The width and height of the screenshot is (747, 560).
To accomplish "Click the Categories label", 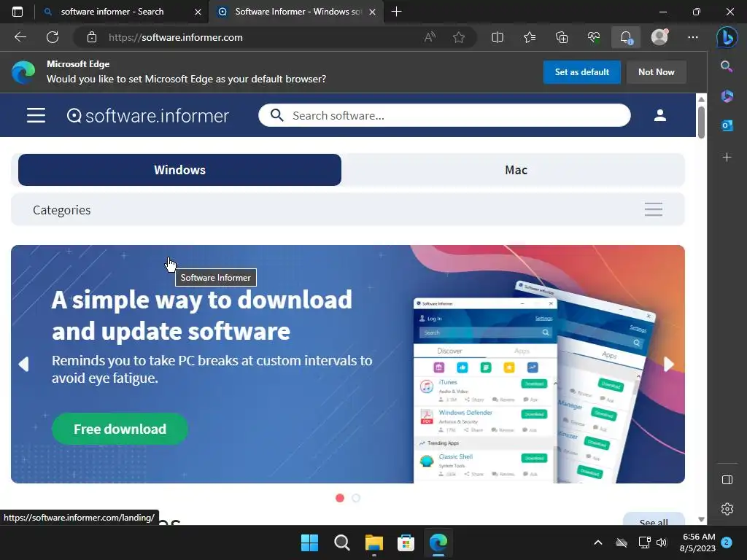I will [x=61, y=210].
